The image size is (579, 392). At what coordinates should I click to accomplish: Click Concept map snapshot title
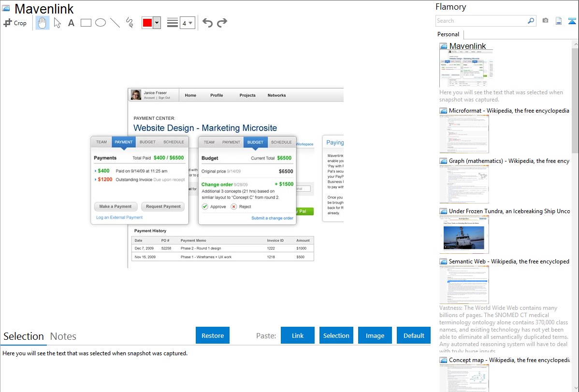(509, 360)
